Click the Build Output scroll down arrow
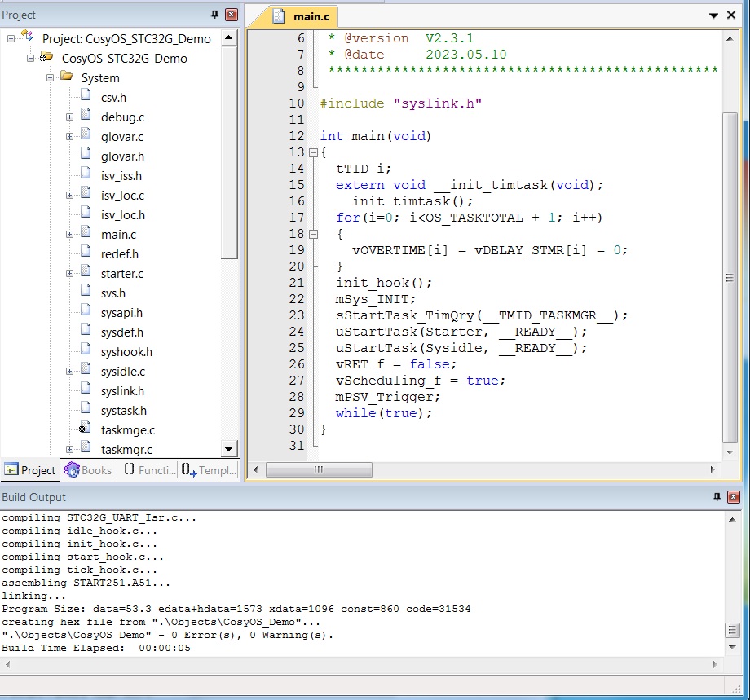 (x=732, y=647)
